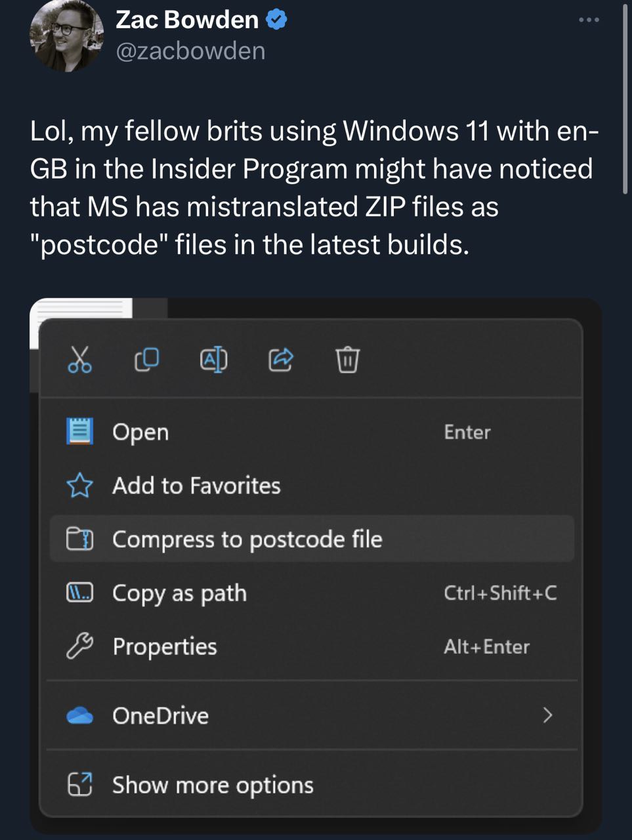
Task: Click the OneDrive cloud icon
Action: 80,715
